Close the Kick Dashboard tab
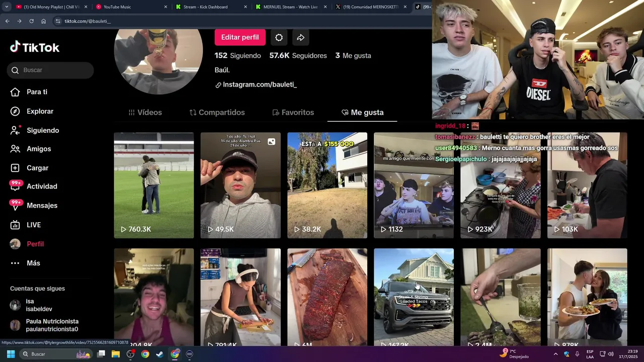Viewport: 644px width, 362px height. (246, 7)
